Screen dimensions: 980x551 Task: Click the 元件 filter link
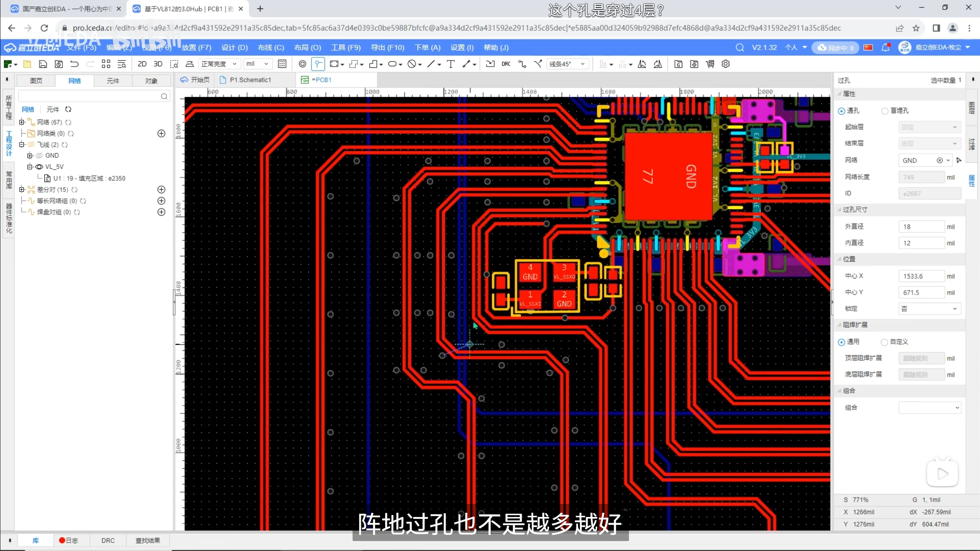[53, 109]
